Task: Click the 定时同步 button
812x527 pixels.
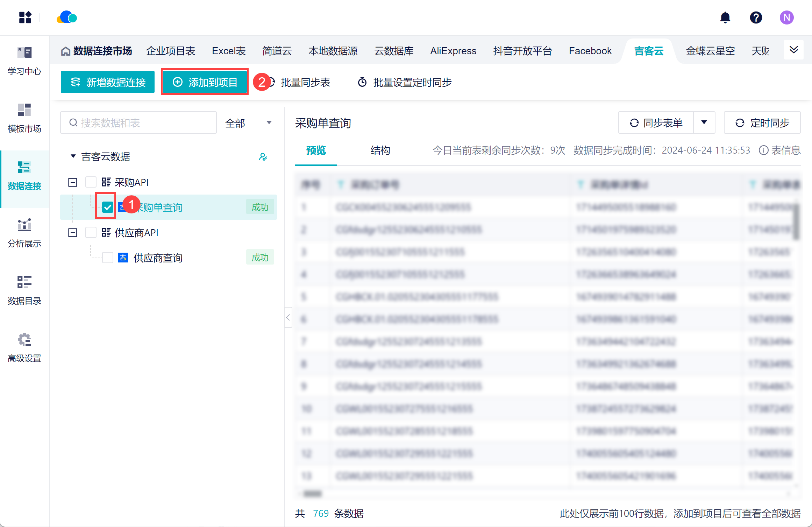Action: click(x=762, y=123)
